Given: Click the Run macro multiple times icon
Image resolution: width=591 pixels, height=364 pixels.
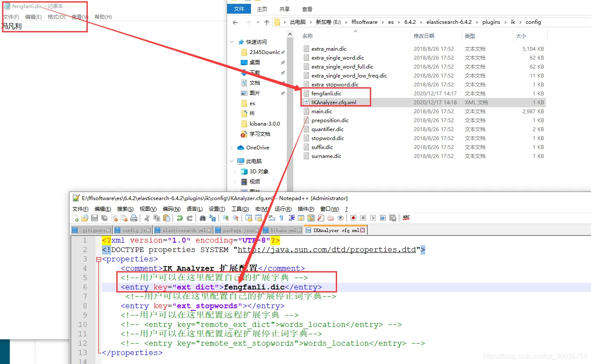Looking at the screenshot, I should click(383, 218).
